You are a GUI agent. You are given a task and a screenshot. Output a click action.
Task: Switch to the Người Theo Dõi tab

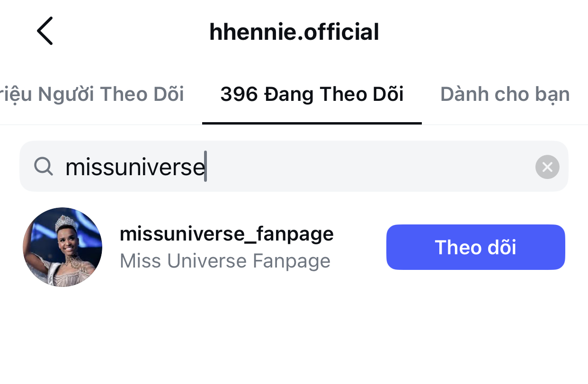[92, 94]
